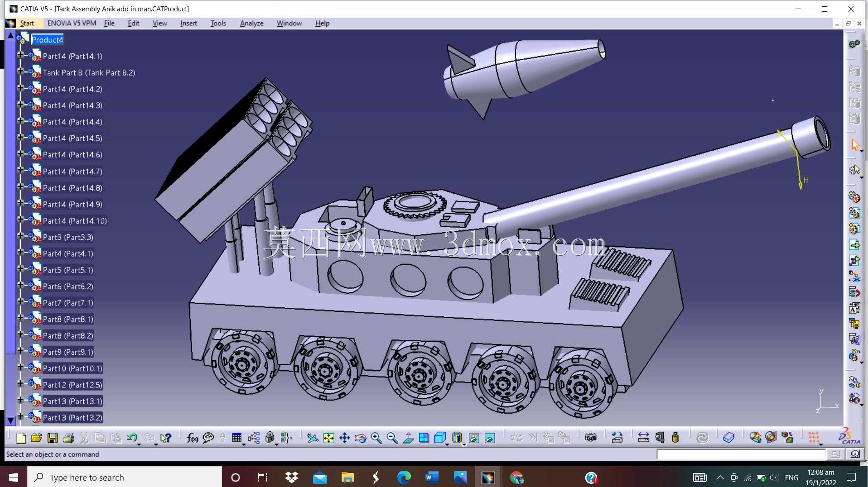Image resolution: width=868 pixels, height=487 pixels.
Task: Expand Tank Part B (Tank Part B.2) node
Action: click(x=20, y=71)
